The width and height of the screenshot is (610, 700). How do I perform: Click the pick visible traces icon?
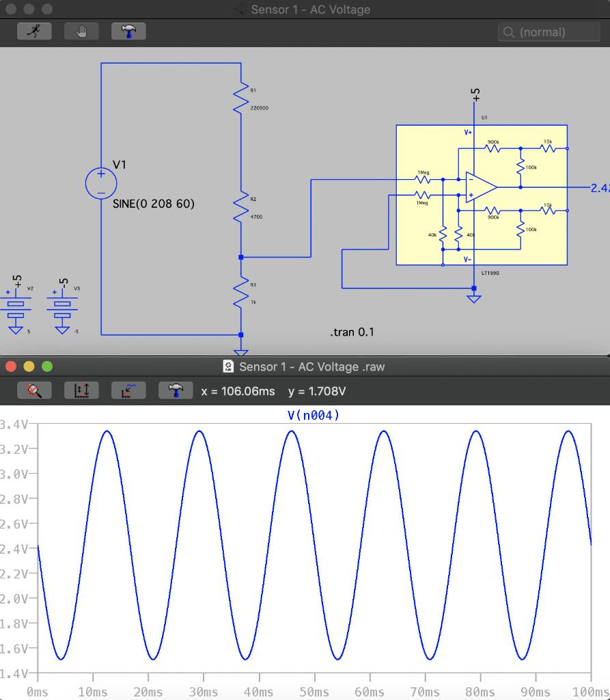tap(128, 390)
